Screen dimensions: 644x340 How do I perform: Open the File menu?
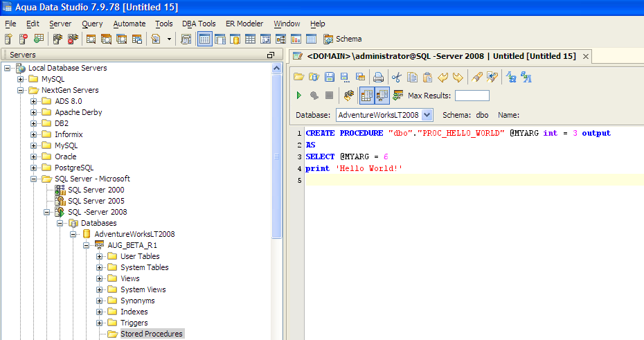[x=10, y=24]
